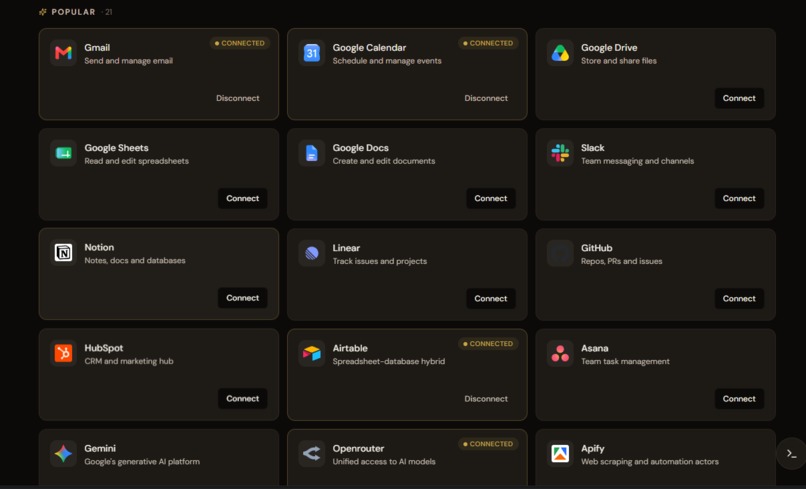Connect the GitHub integration
806x489 pixels.
point(739,299)
